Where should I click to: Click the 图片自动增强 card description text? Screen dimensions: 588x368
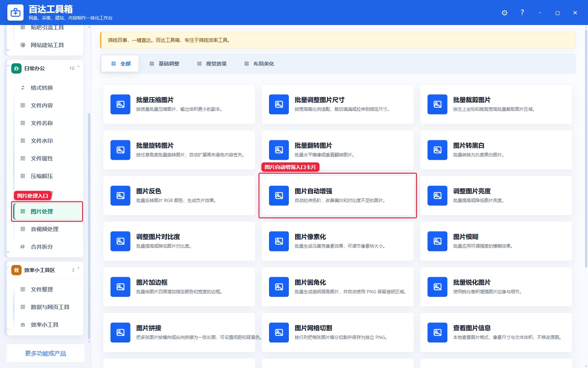340,201
